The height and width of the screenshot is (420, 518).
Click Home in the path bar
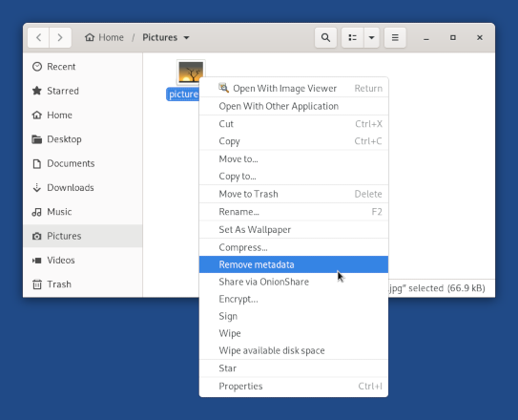pos(104,37)
